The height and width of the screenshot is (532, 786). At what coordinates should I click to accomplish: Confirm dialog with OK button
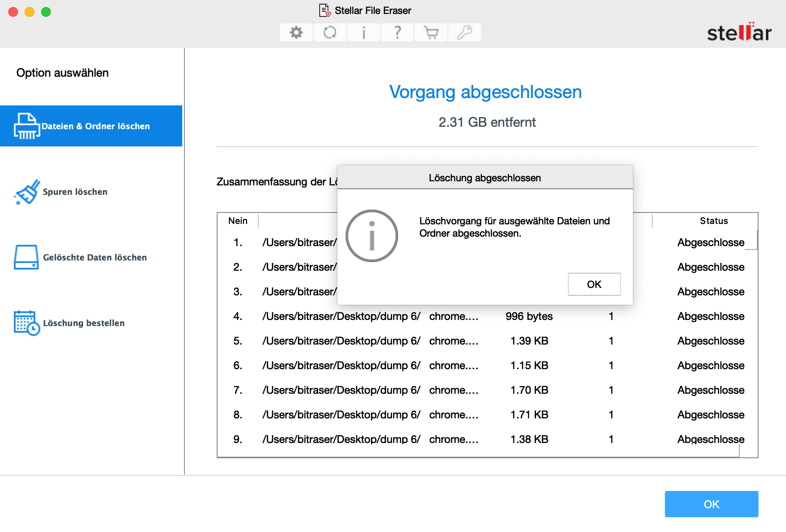(594, 284)
